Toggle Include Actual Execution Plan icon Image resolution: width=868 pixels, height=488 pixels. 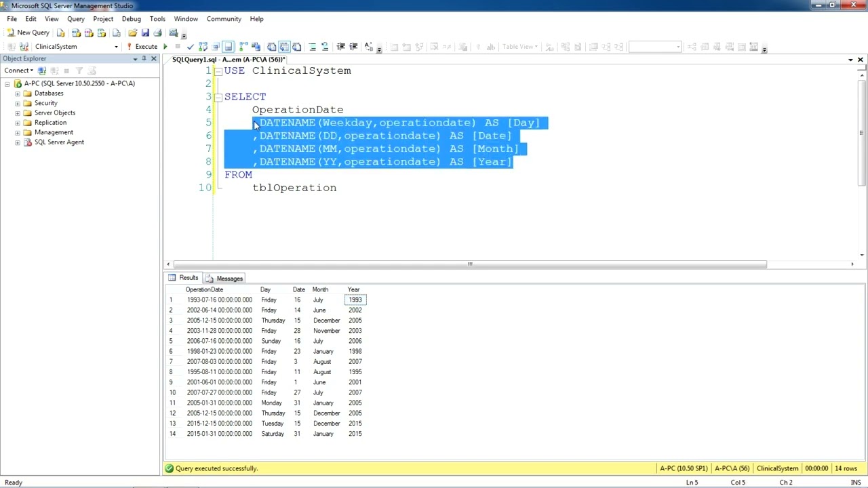[243, 47]
